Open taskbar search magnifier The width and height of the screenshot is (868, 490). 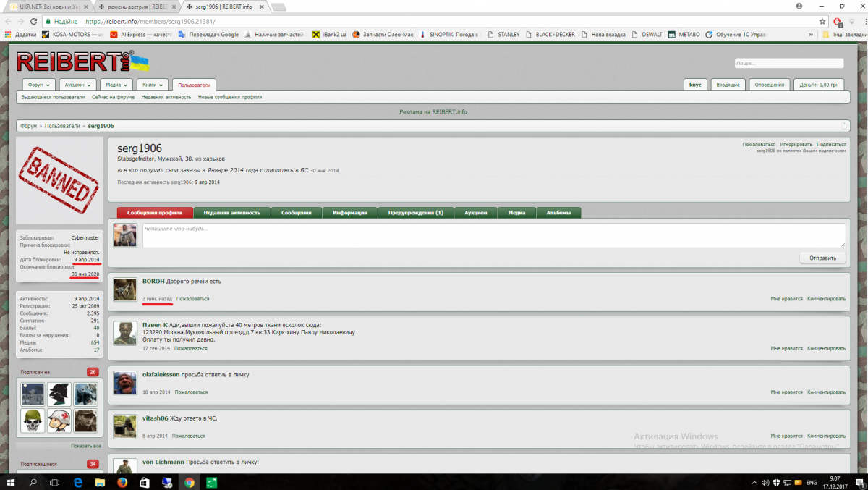click(33, 482)
